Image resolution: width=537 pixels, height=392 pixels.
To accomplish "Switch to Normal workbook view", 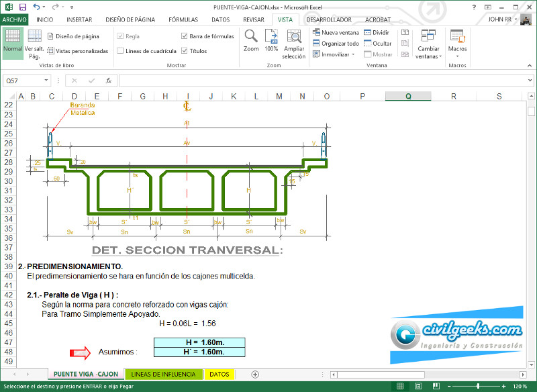I will coord(12,42).
